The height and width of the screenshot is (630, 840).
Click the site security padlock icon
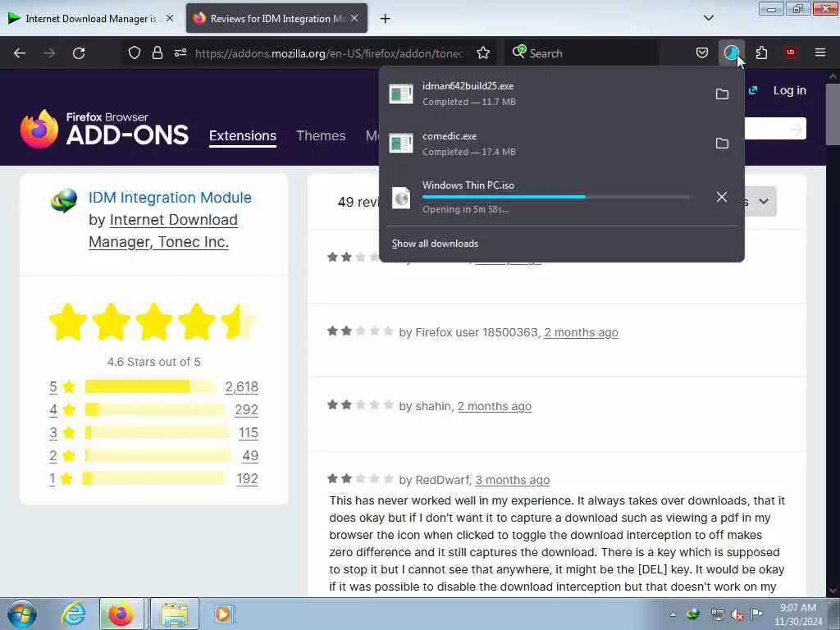click(x=157, y=52)
